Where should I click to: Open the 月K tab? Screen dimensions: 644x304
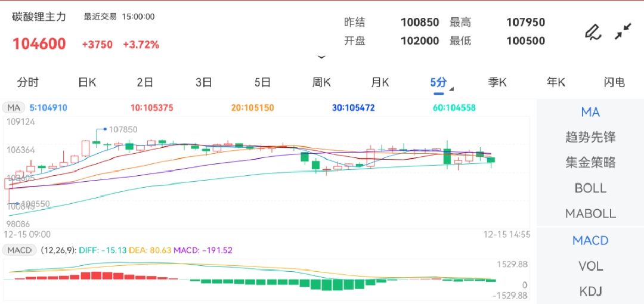click(x=380, y=82)
